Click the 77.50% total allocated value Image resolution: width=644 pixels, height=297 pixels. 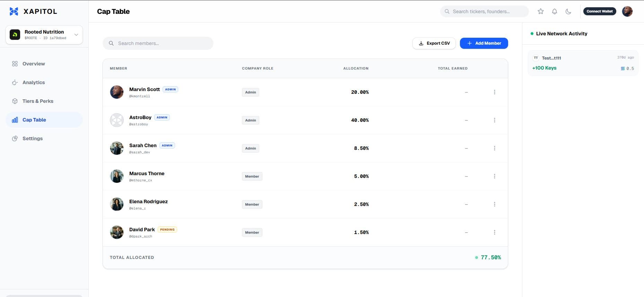click(491, 258)
